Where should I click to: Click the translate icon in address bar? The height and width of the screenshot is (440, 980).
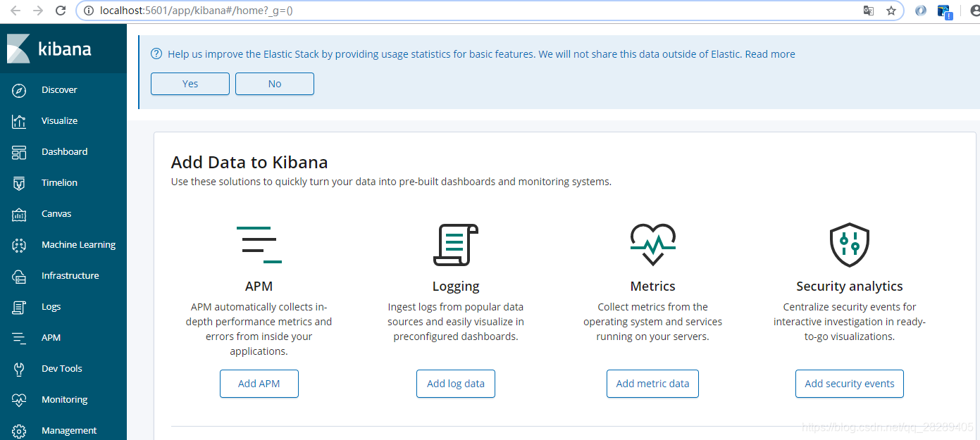coord(869,11)
